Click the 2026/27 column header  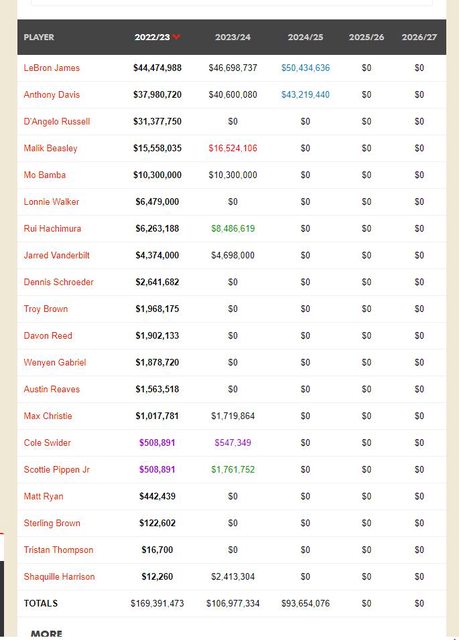(x=419, y=37)
